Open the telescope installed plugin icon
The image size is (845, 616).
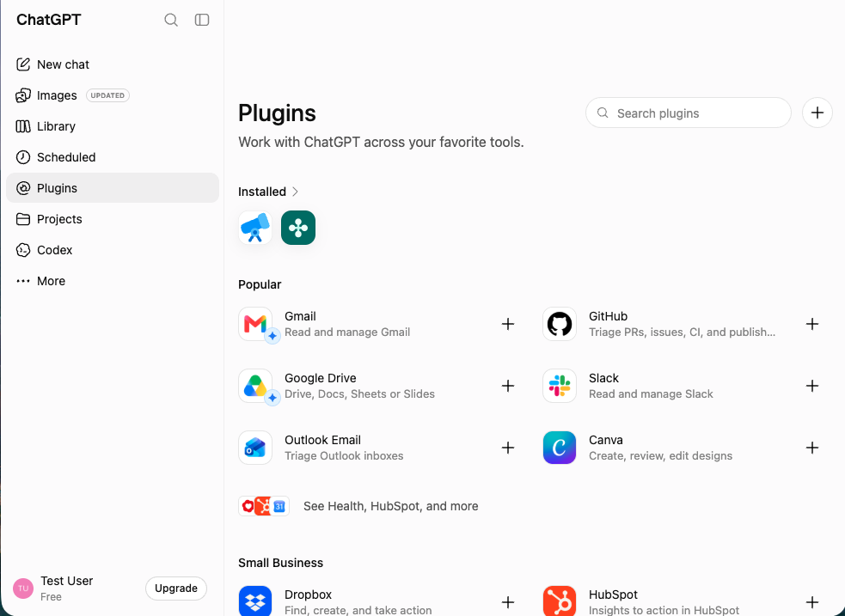pyautogui.click(x=255, y=228)
